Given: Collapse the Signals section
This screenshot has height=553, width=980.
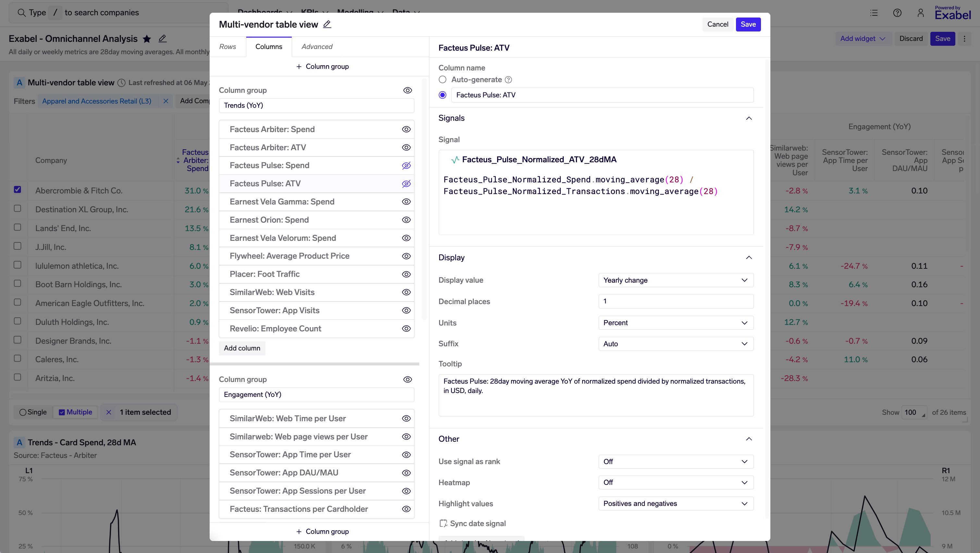Looking at the screenshot, I should coord(749,118).
